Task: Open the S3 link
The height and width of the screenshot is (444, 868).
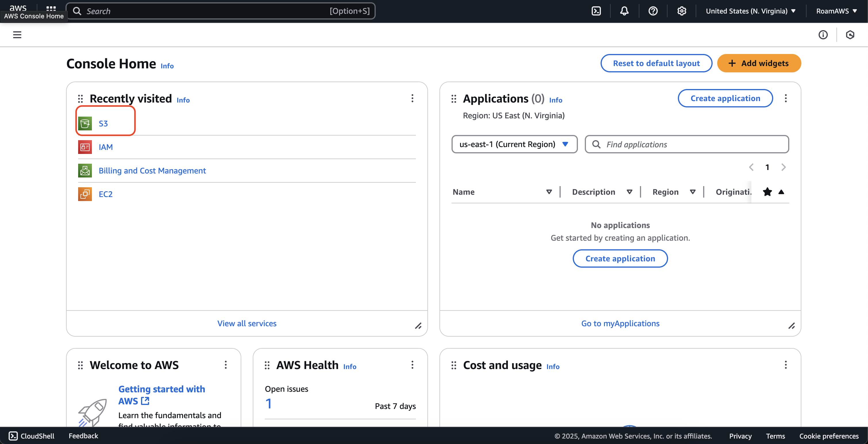Action: [x=103, y=123]
